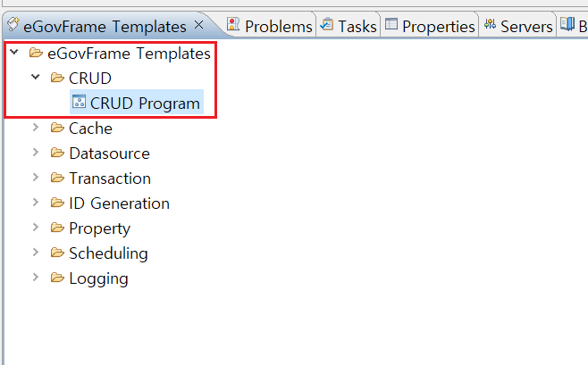
Task: Click the ID Generation folder icon
Action: (58, 203)
